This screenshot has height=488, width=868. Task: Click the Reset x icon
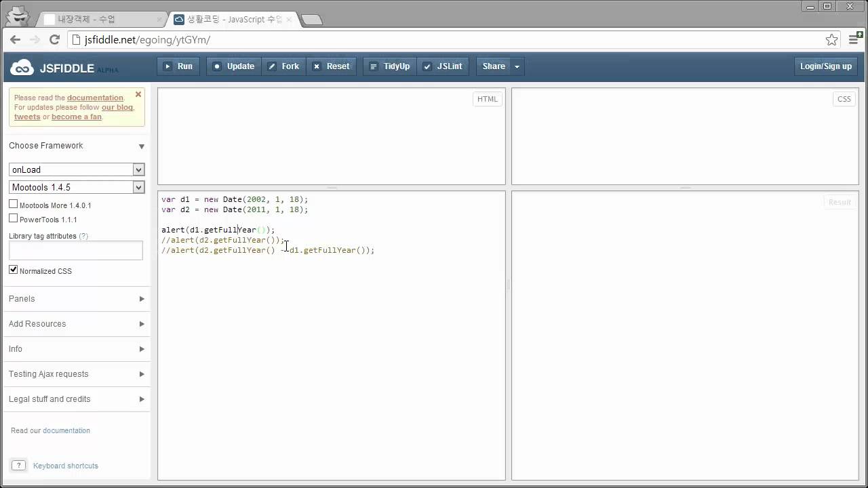pos(316,66)
